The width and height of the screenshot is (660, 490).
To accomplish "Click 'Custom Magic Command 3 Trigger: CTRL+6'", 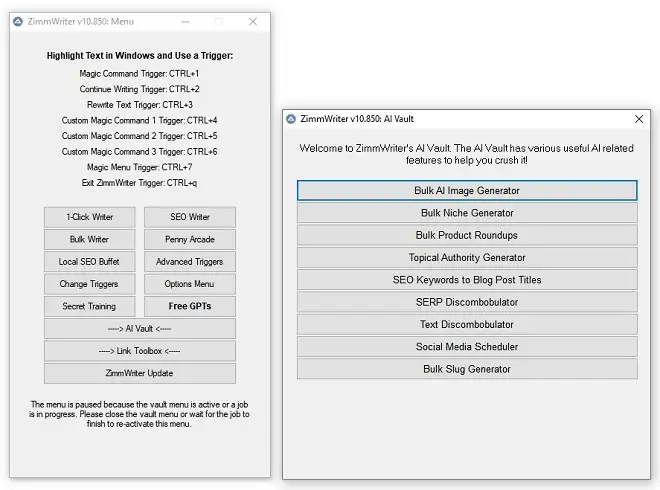I will (x=139, y=152).
